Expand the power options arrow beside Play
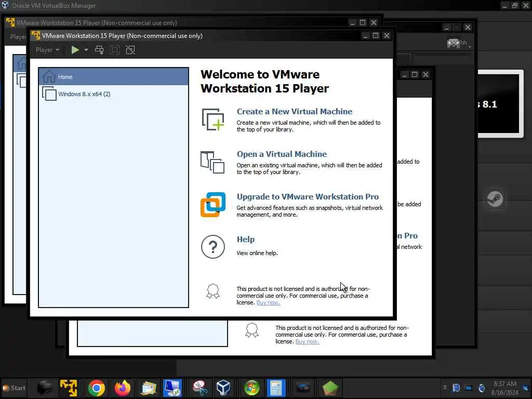The image size is (532, 399). pyautogui.click(x=86, y=50)
